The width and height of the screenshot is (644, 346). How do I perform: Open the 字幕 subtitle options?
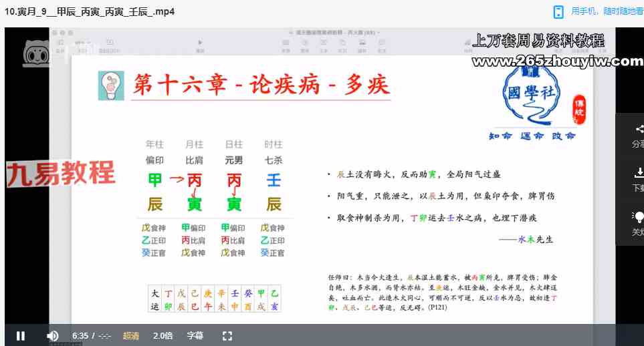point(195,335)
